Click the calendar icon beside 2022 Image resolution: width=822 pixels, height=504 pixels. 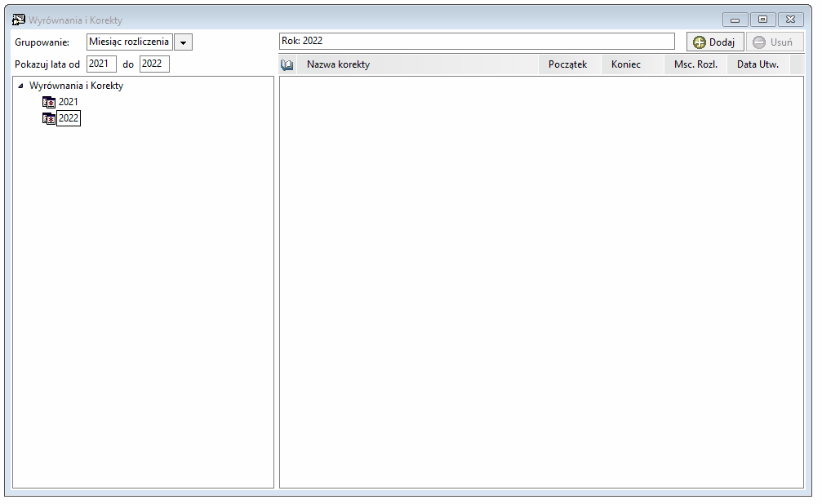[49, 119]
